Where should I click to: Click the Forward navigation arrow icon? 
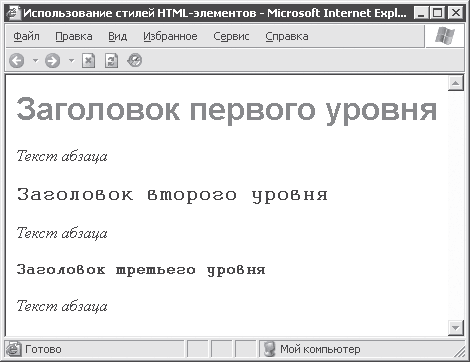53,61
